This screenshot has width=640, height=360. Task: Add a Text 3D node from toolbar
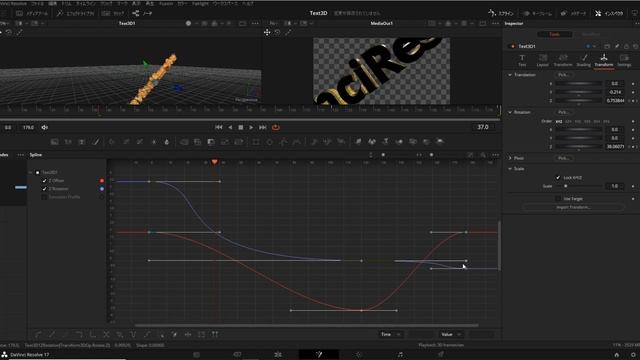[385, 142]
